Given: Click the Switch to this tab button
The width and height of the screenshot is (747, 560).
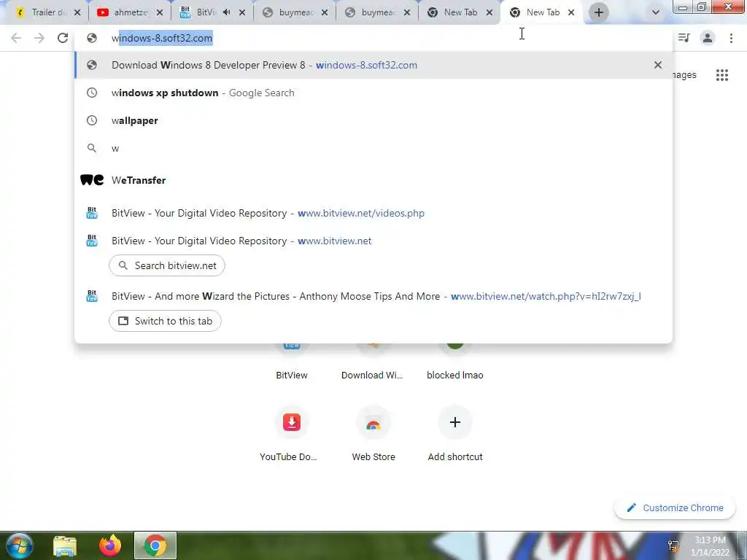Looking at the screenshot, I should pos(165,321).
